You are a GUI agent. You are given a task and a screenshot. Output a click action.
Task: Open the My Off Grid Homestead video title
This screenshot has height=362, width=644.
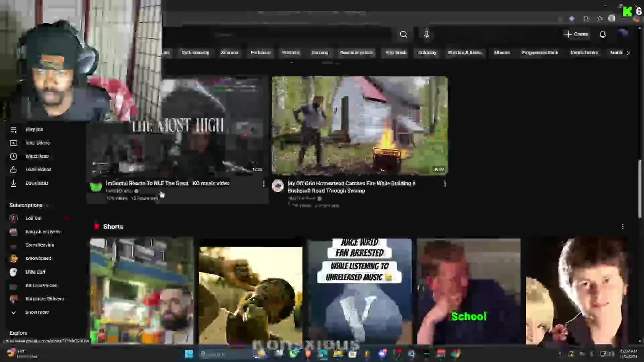[x=351, y=187]
